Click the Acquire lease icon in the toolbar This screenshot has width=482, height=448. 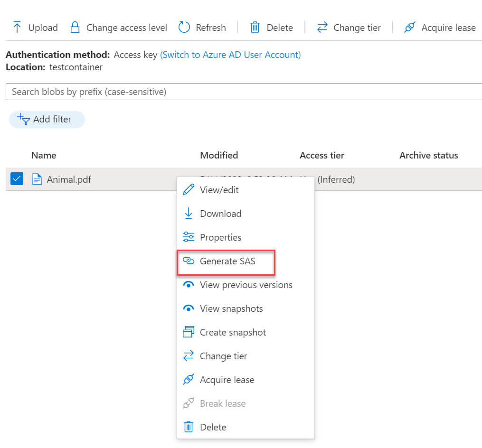[409, 27]
